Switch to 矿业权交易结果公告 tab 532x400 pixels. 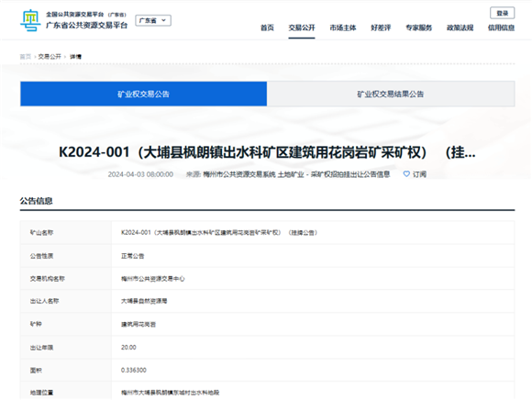tap(391, 94)
